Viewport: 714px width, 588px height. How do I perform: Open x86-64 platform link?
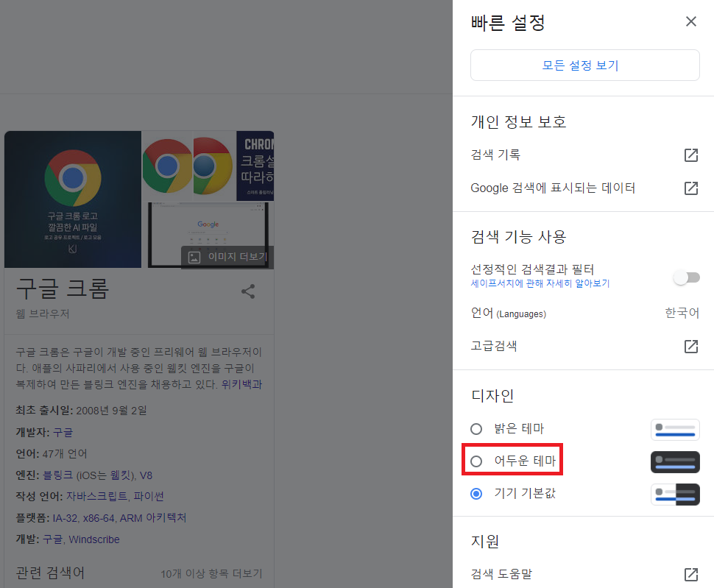pyautogui.click(x=99, y=518)
